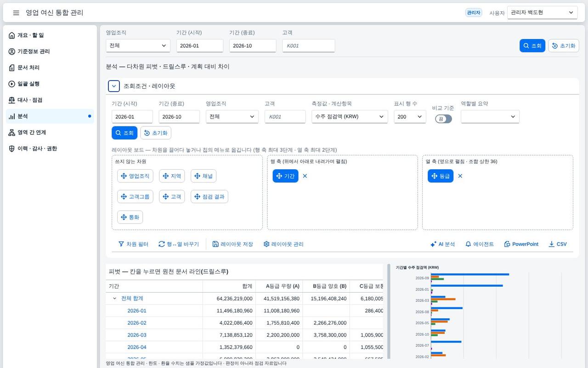This screenshot has height=368, width=588.
Task: Open the 2026-01 period row link
Action: tap(137, 311)
